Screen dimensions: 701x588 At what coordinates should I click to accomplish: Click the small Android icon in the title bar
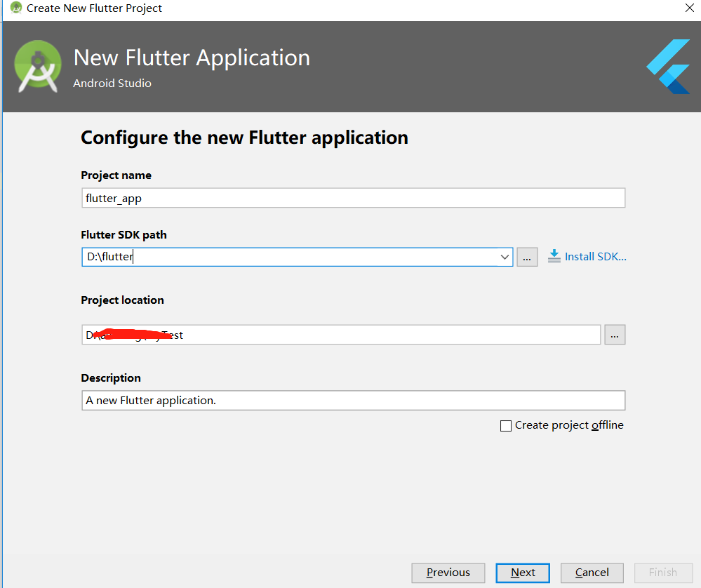(x=15, y=8)
